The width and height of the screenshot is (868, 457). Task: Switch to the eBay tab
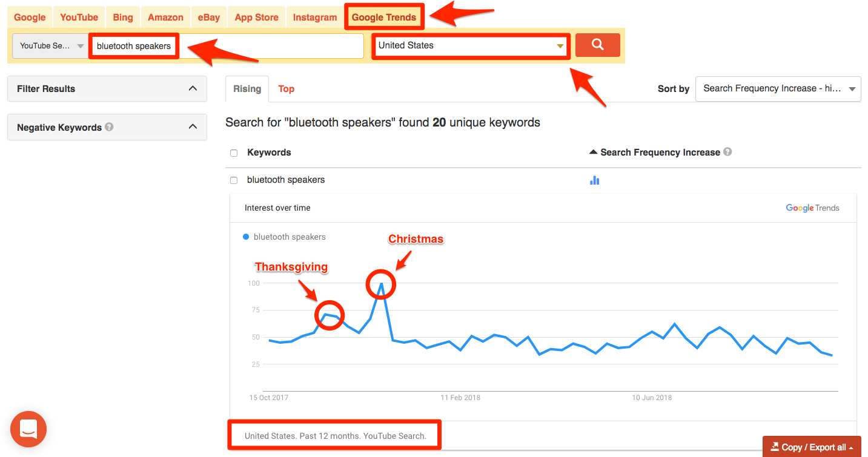pos(209,18)
